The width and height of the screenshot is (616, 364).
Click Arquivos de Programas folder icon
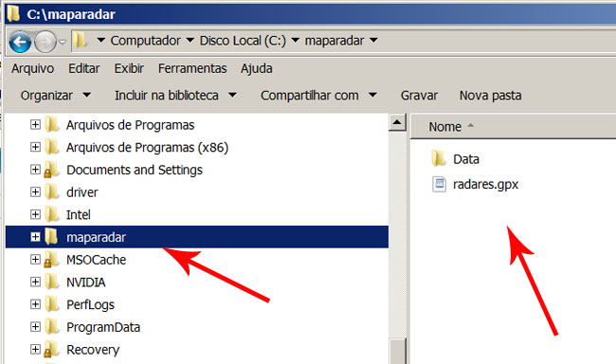coord(52,124)
